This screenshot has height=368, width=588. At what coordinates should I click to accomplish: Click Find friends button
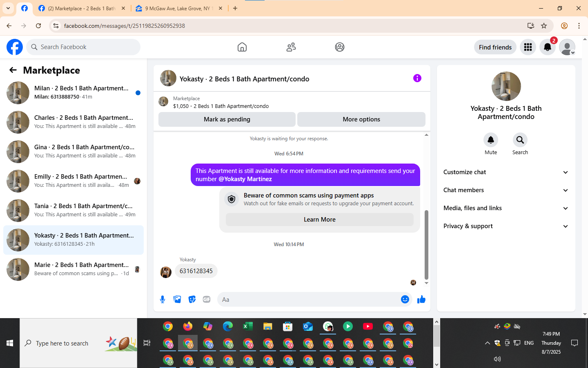(495, 47)
